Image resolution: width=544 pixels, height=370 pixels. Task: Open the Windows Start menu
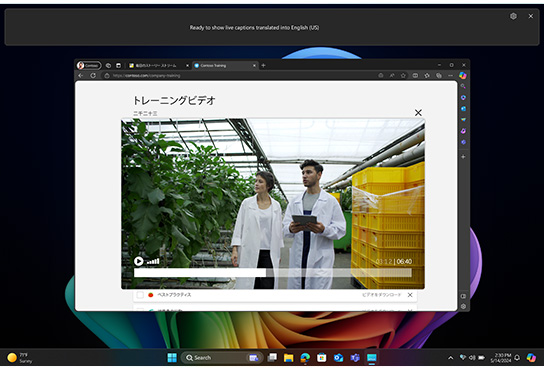[172, 358]
